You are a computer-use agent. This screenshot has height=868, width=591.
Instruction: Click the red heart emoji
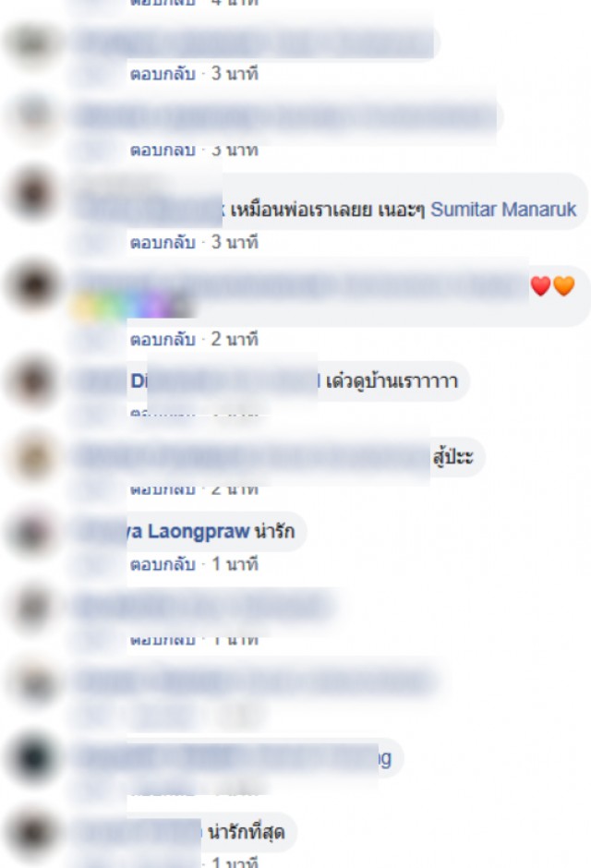pos(540,285)
